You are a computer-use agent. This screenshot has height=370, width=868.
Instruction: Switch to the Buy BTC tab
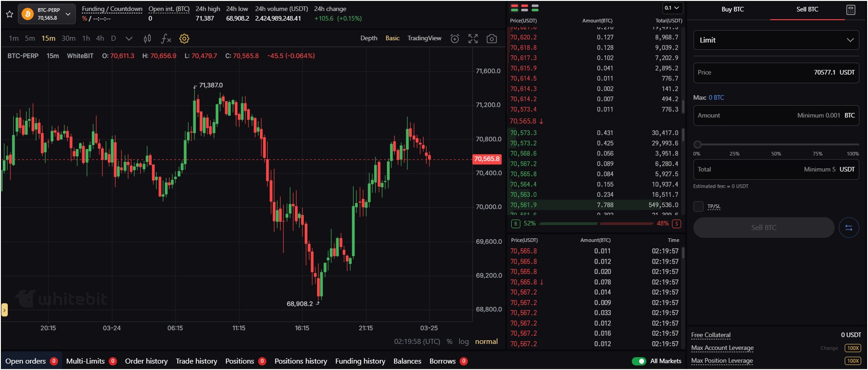click(732, 9)
